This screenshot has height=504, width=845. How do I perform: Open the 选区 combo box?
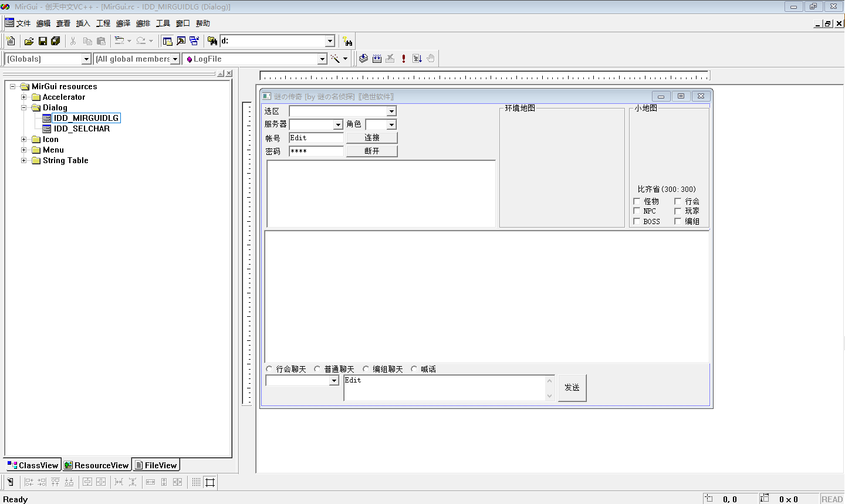point(391,111)
